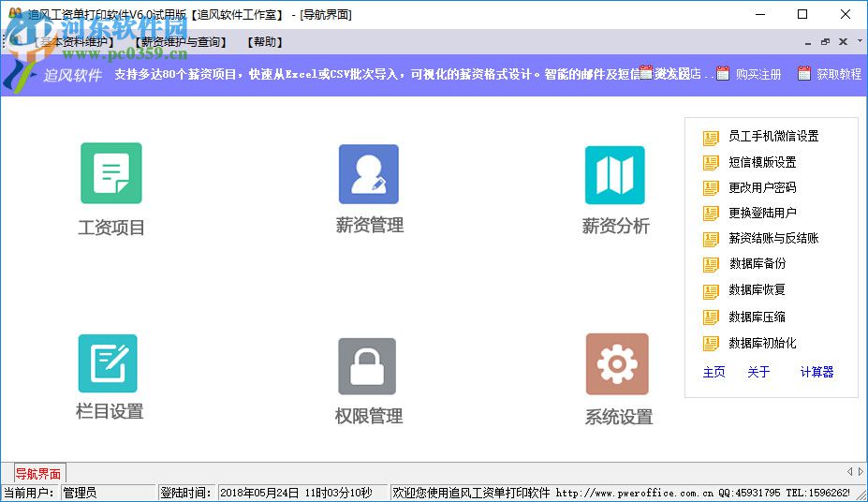Open the 工资项目 green document icon
The height and width of the screenshot is (502, 868).
pyautogui.click(x=111, y=173)
